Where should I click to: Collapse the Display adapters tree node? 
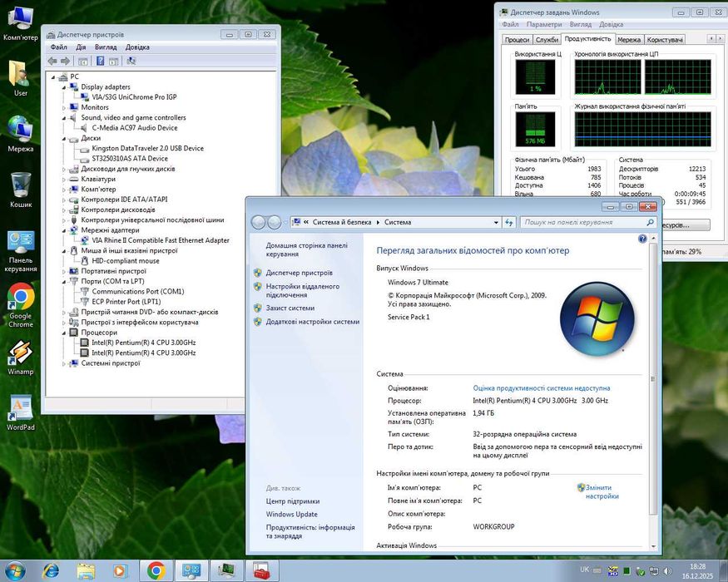(x=63, y=87)
